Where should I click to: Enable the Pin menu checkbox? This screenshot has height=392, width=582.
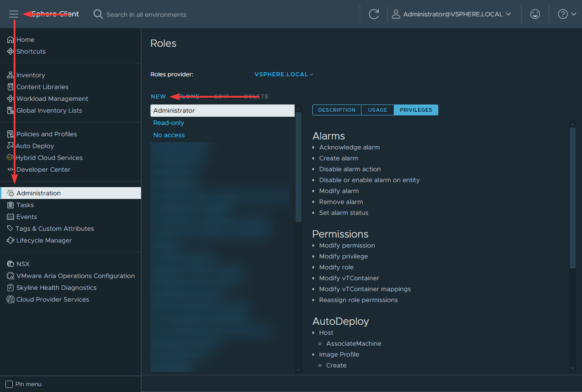pos(8,384)
